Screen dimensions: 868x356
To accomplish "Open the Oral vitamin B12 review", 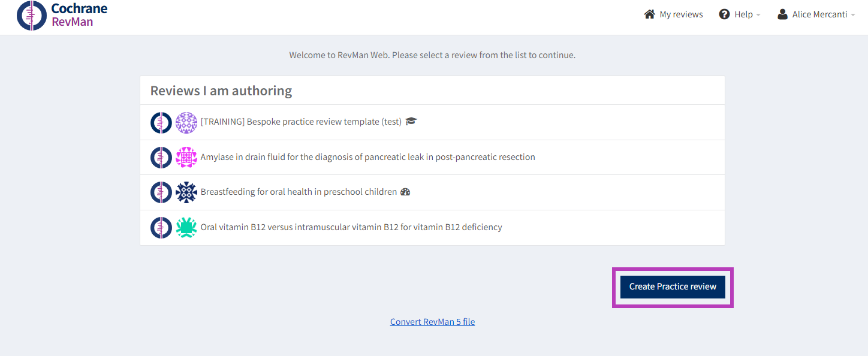I will pyautogui.click(x=351, y=227).
